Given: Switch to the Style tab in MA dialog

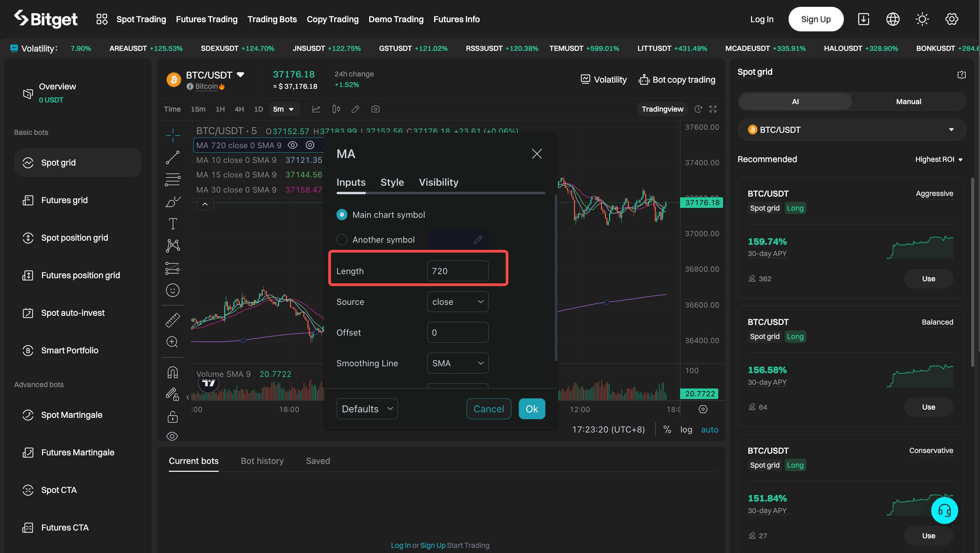Looking at the screenshot, I should (x=392, y=182).
